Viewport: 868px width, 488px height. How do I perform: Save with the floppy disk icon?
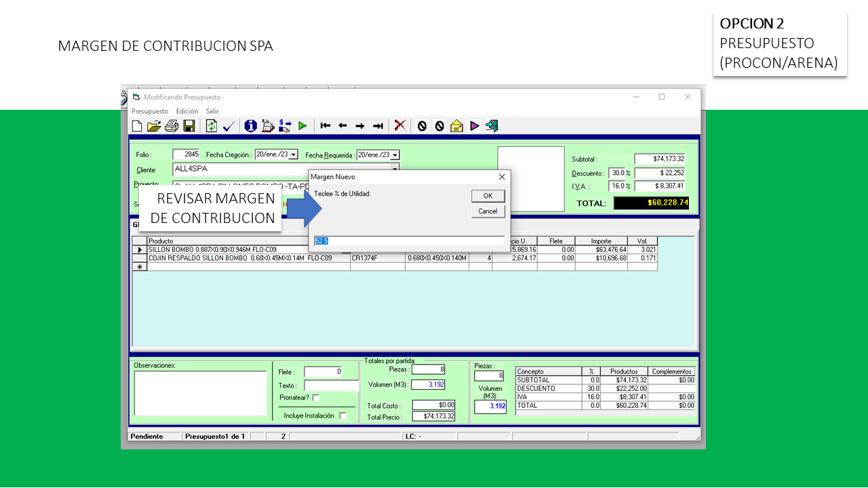[189, 126]
